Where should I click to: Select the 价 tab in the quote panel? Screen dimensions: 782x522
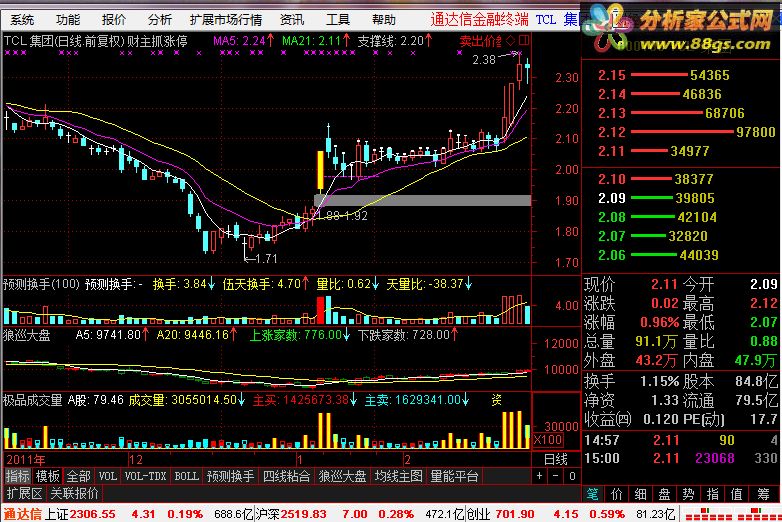616,494
